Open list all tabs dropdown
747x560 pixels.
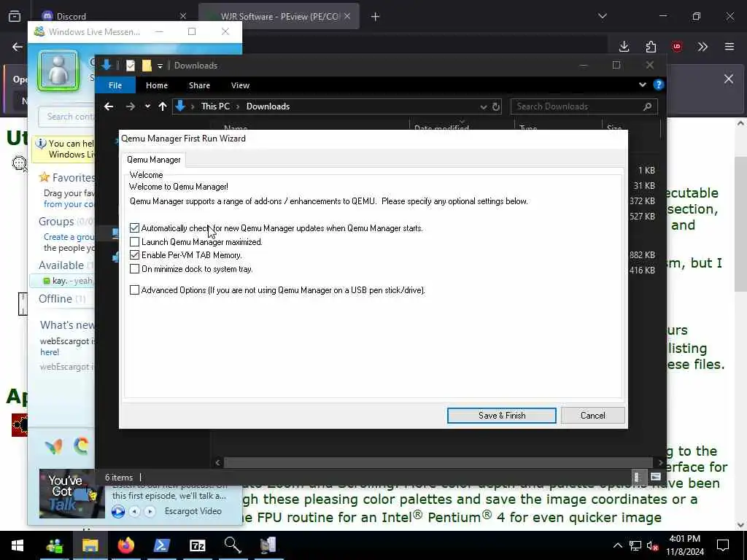pyautogui.click(x=603, y=16)
